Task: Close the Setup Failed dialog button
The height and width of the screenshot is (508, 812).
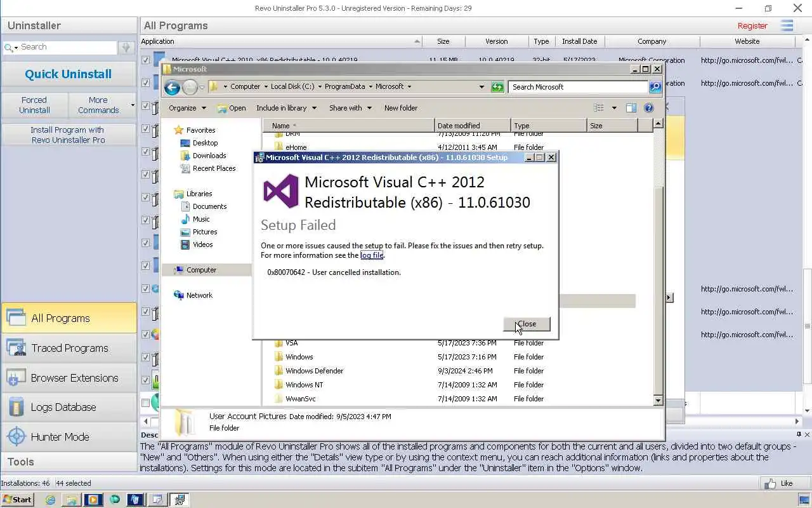Action: [x=527, y=324]
